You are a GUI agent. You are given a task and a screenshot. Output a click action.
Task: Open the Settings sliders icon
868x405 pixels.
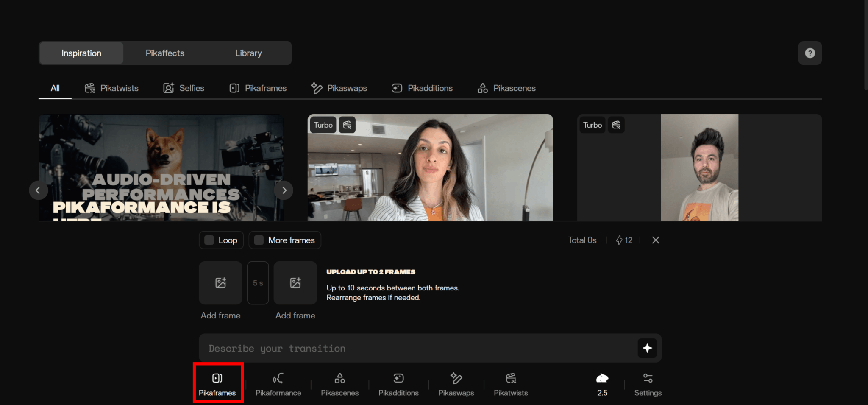click(x=647, y=384)
